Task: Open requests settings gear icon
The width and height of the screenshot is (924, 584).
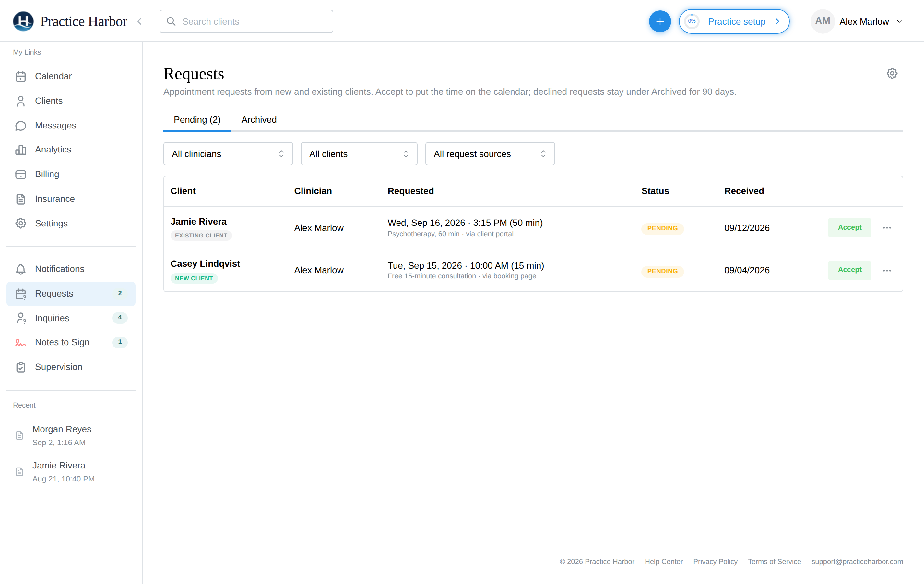Action: [x=892, y=73]
